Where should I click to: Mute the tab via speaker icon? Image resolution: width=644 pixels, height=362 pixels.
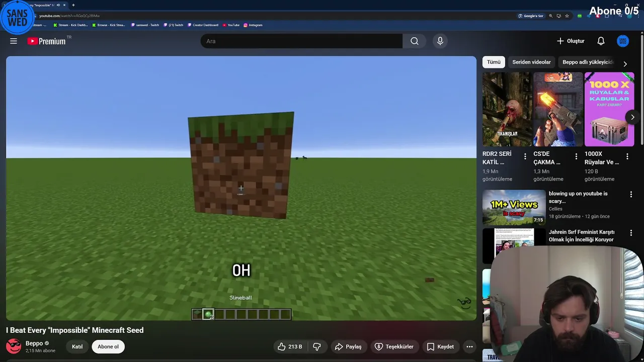[x=58, y=5]
